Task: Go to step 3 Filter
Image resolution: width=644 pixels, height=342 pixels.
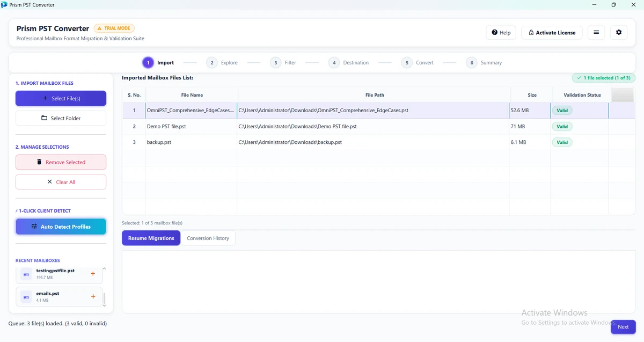Action: [x=283, y=63]
